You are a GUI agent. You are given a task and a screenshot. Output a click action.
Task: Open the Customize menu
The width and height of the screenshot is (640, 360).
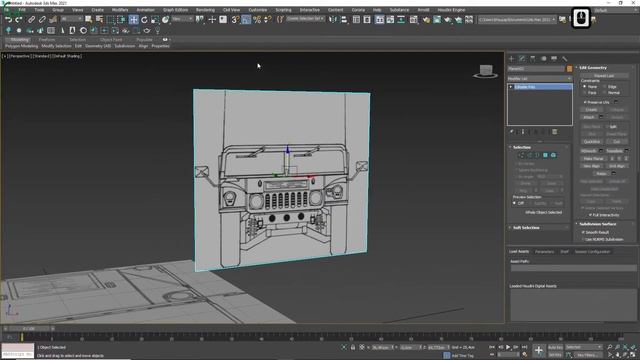point(258,10)
